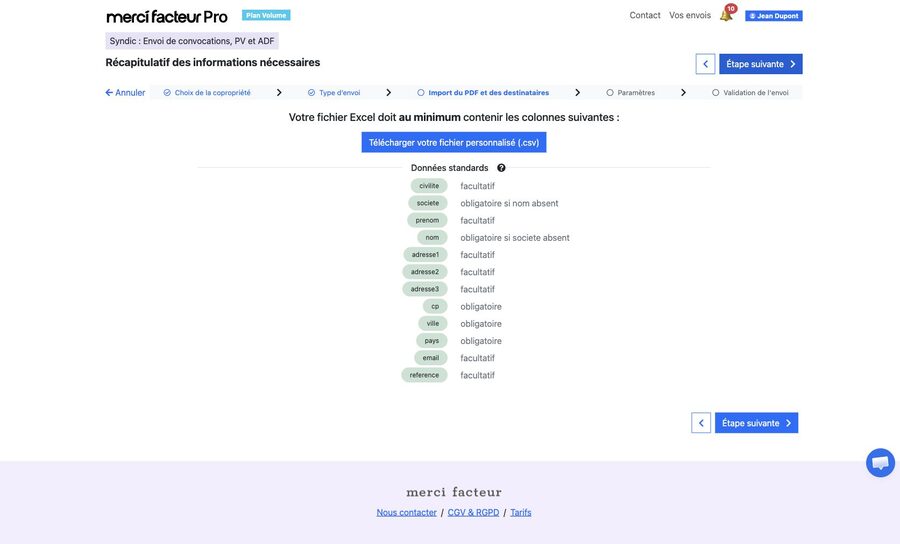Click bottom Étape suivante button
Image resolution: width=900 pixels, height=544 pixels.
pos(757,423)
